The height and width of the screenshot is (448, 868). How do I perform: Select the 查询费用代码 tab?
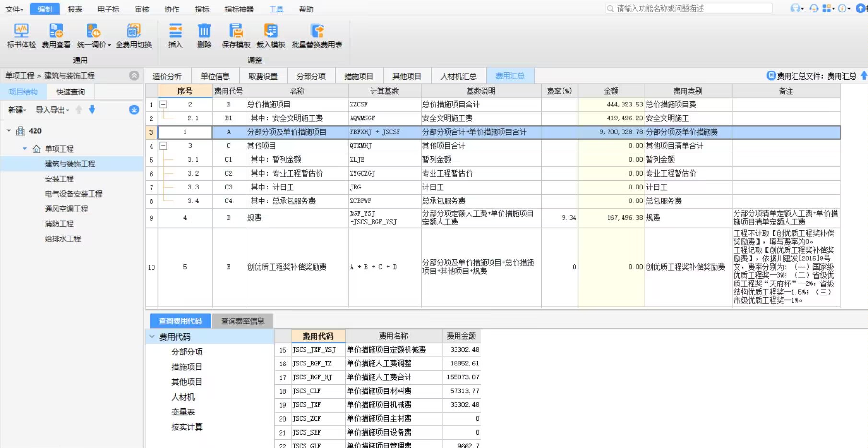pyautogui.click(x=180, y=321)
